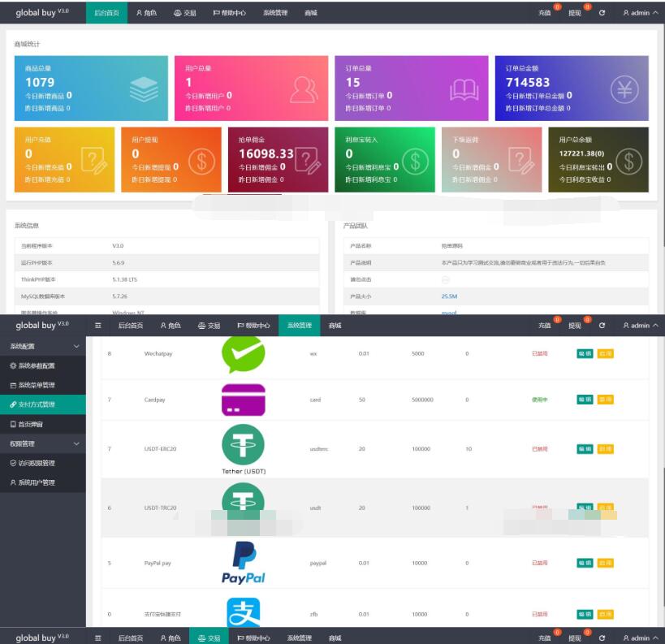Viewport: 665px width, 644px height.
Task: Toggle 启用 for the PayPal pay method
Action: click(x=605, y=563)
